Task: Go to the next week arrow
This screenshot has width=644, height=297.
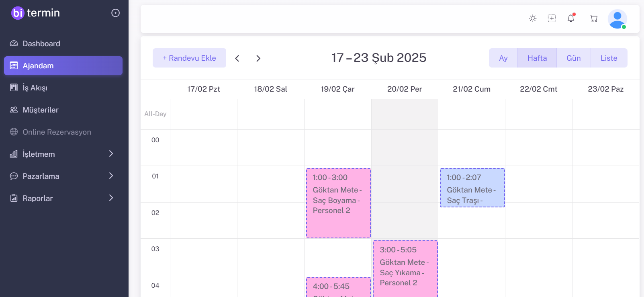Action: [x=258, y=58]
